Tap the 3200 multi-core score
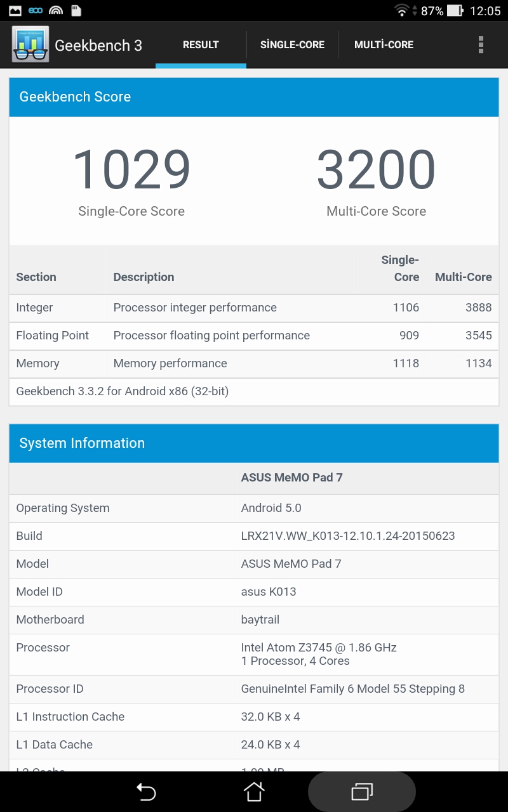This screenshot has height=812, width=508. tap(376, 169)
